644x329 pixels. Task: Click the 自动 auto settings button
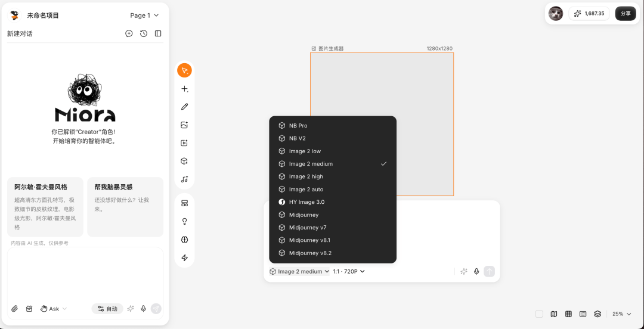click(107, 309)
